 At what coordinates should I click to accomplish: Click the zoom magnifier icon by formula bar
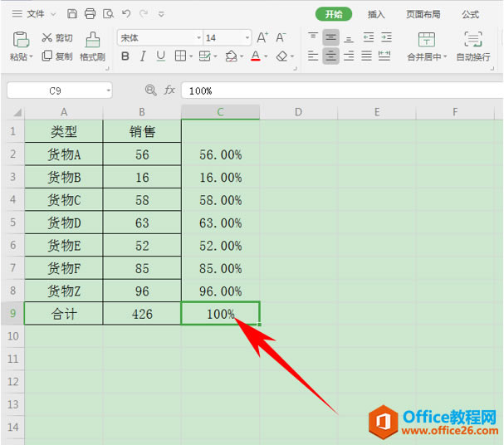coord(151,90)
